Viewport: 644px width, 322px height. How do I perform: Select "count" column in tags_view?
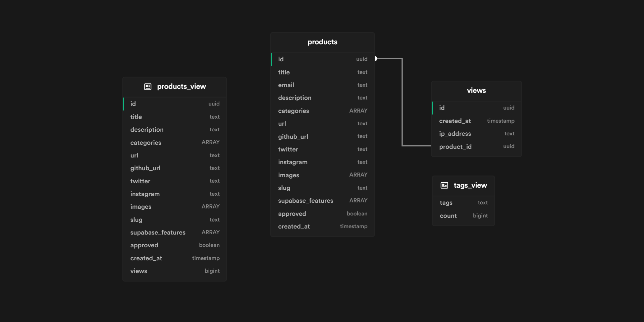[x=464, y=216]
